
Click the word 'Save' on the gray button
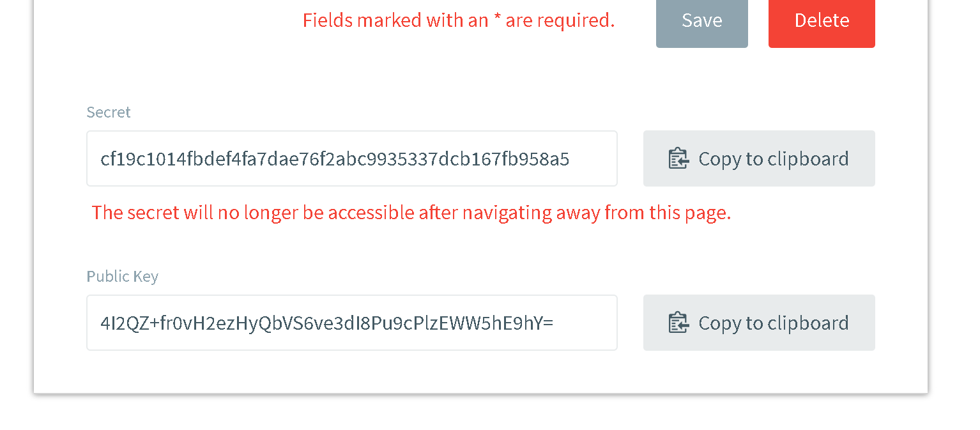click(701, 20)
